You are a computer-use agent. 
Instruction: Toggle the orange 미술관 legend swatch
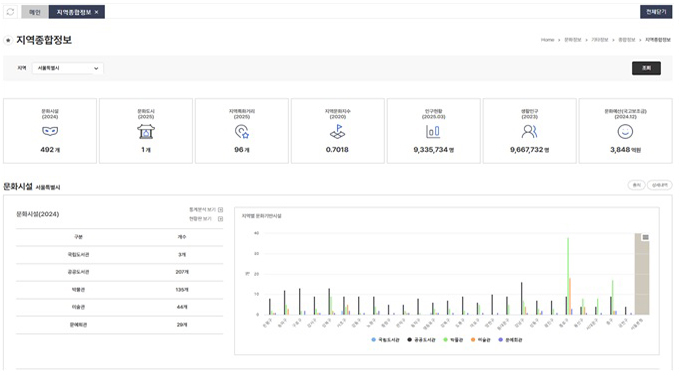(x=473, y=340)
